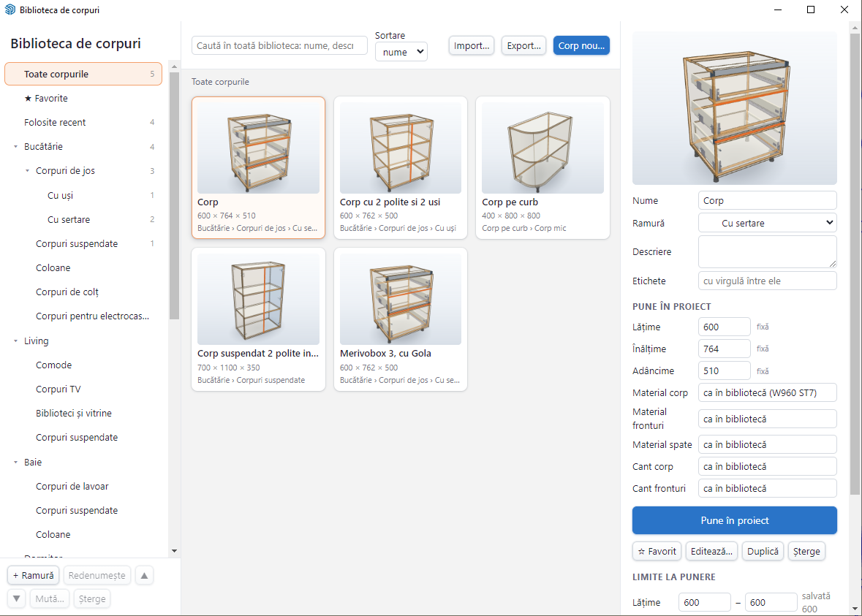Select the Corpuri de colț branch
Image resolution: width=862 pixels, height=616 pixels.
[x=83, y=292]
